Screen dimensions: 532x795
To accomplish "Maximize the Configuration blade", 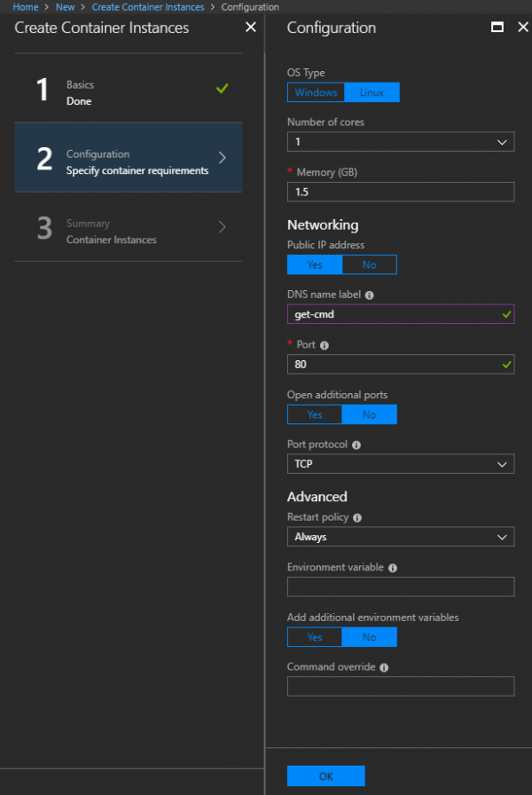I will pos(497,27).
